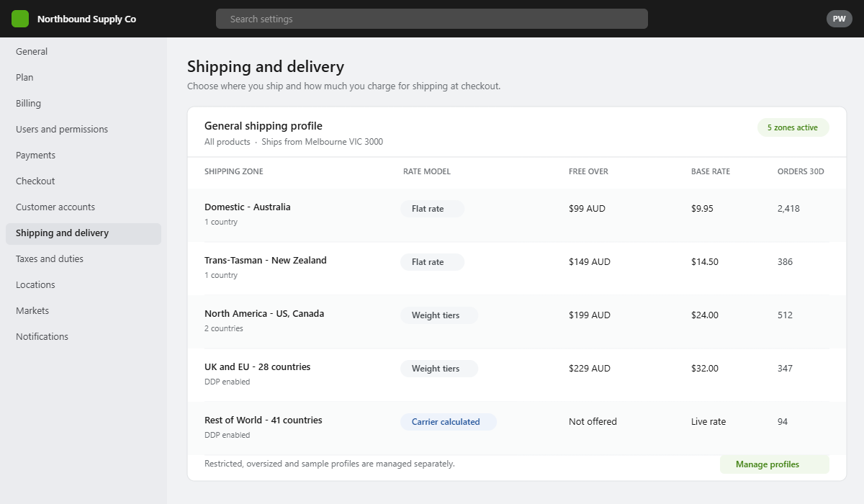Screen dimensions: 864x504
Task: Click the $32.00 base rate
Action: [705, 369]
